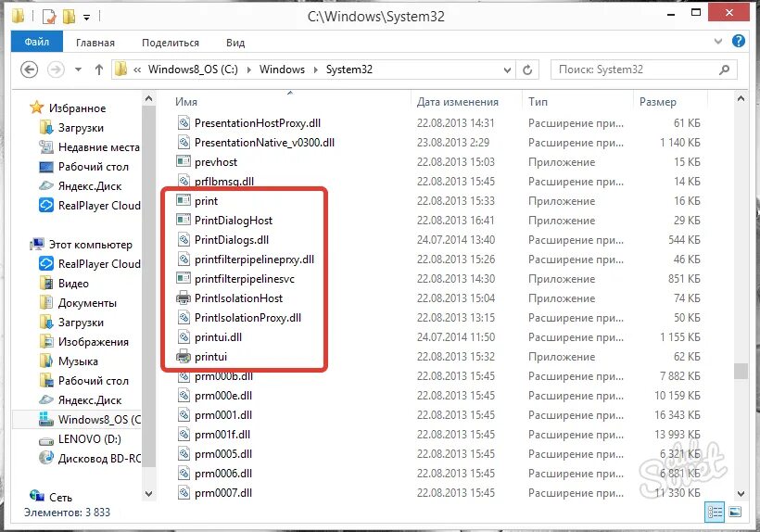Open the Help question mark icon
The image size is (760, 532).
pos(738,41)
